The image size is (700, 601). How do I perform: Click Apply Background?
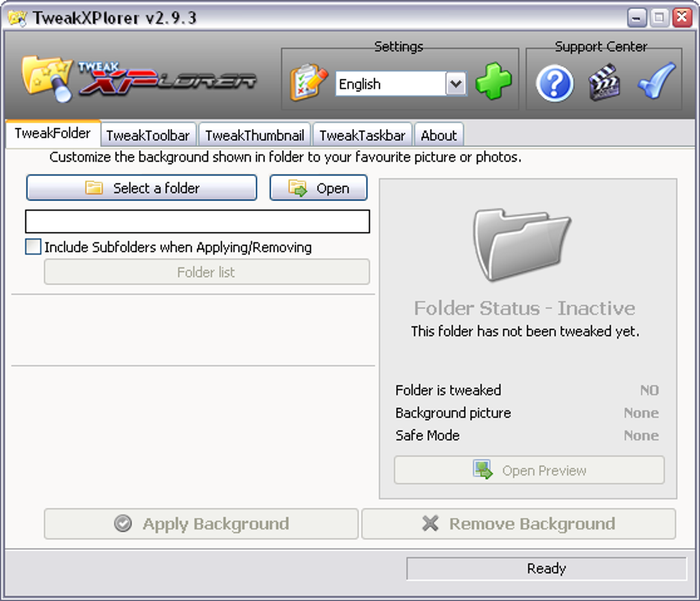(201, 523)
